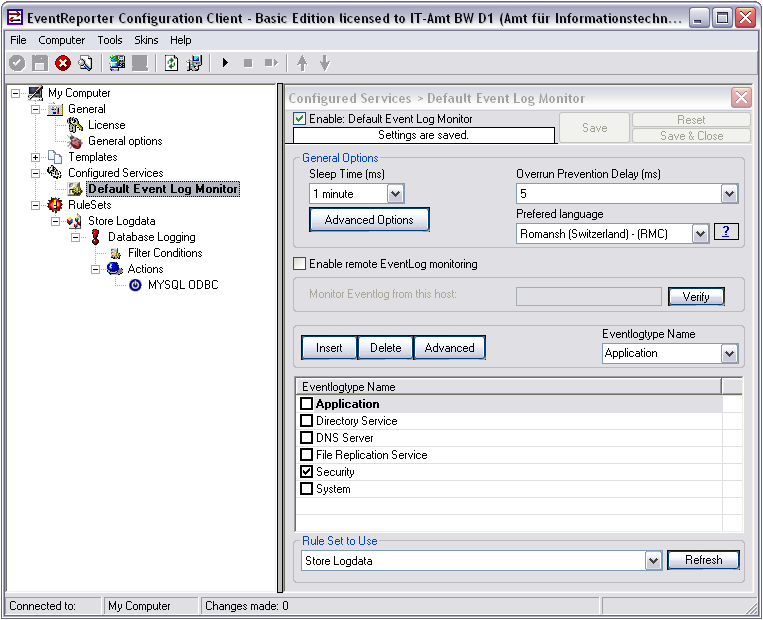Screen dimensions: 763x620
Task: Click the Advanced Options button
Action: coord(369,220)
